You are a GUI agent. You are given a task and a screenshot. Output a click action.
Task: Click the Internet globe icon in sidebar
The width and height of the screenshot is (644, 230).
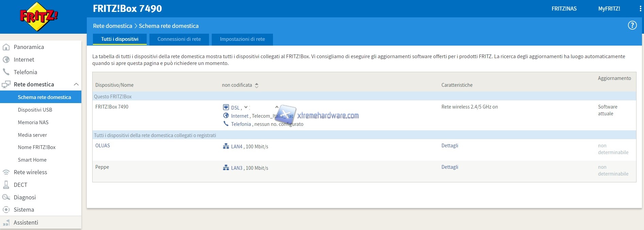6,60
